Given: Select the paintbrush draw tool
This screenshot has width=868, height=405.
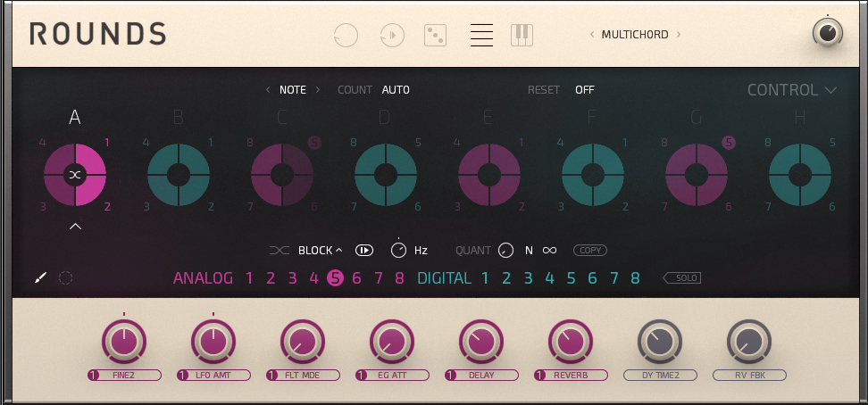Looking at the screenshot, I should tap(40, 277).
